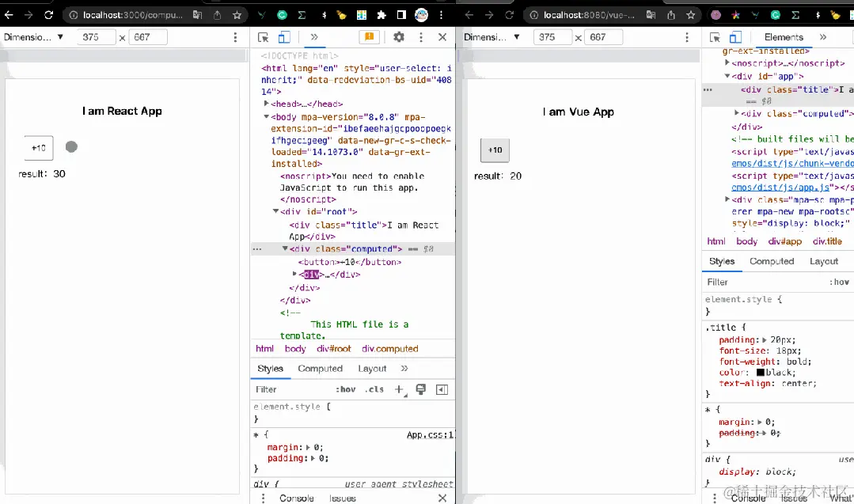Screen dimensions: 854x504
Task: Collapse the div id="root" node
Action: [275, 211]
